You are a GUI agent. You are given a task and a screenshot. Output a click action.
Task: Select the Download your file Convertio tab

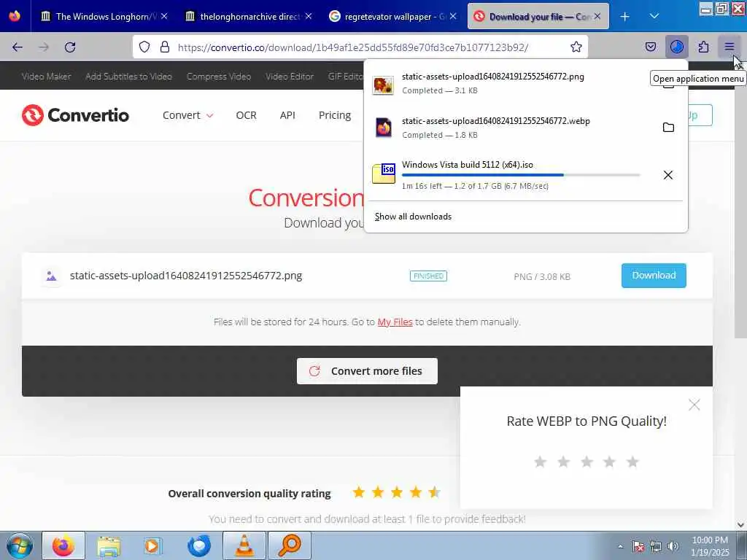[538, 16]
